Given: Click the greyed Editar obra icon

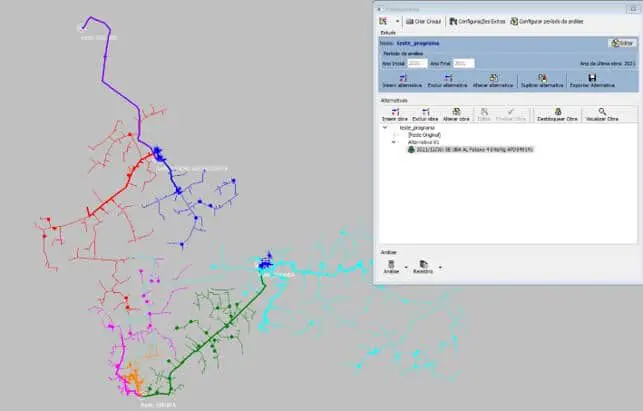Looking at the screenshot, I should [484, 114].
